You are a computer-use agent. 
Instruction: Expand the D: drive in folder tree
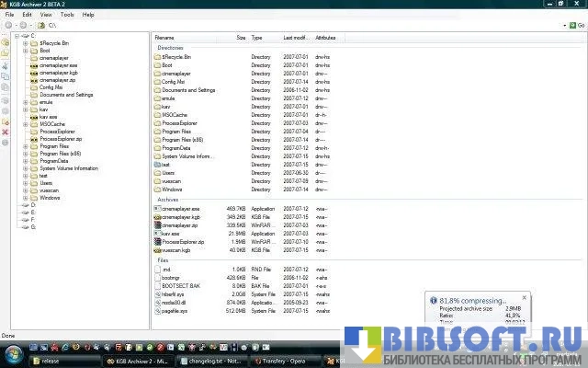click(x=19, y=204)
